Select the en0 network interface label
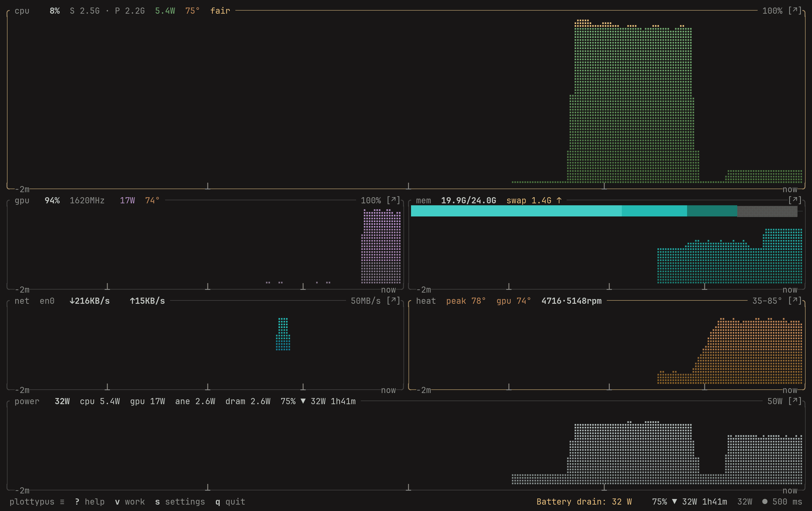 47,300
